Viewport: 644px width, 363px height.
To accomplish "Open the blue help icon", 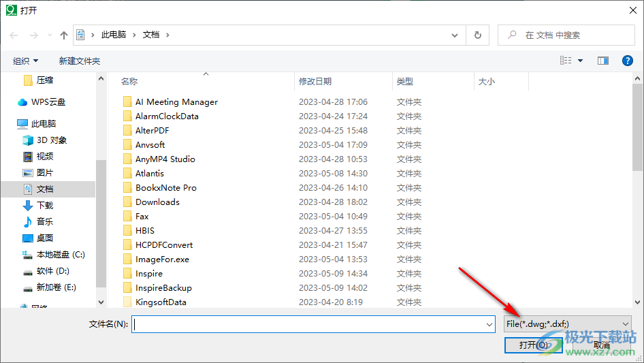I will 628,61.
